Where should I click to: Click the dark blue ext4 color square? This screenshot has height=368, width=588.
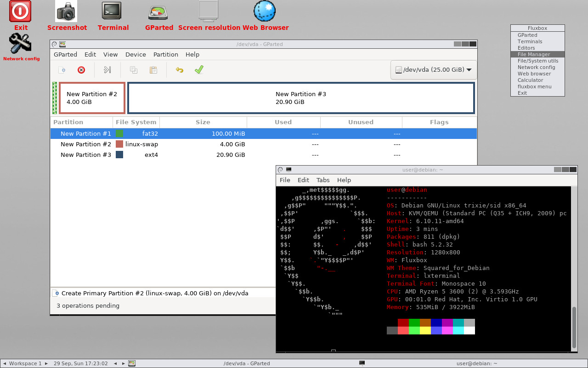click(x=119, y=155)
